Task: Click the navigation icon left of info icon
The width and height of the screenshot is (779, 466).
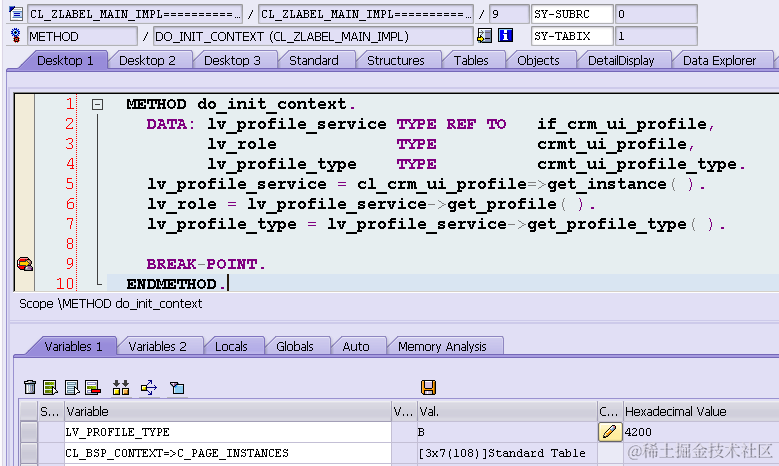Action: 484,35
